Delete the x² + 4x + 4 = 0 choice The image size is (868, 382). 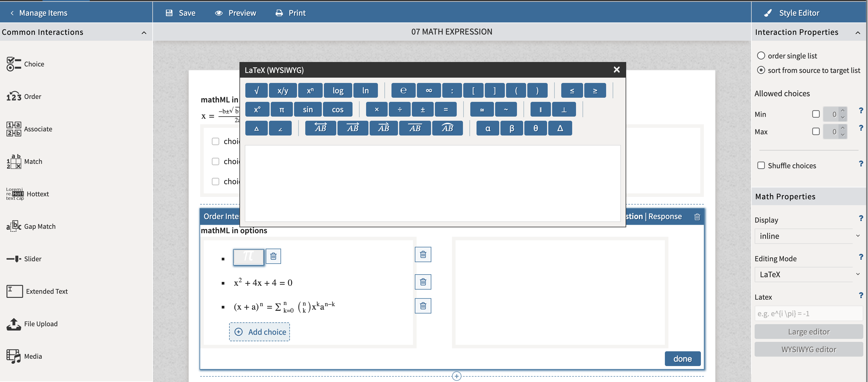pos(423,282)
